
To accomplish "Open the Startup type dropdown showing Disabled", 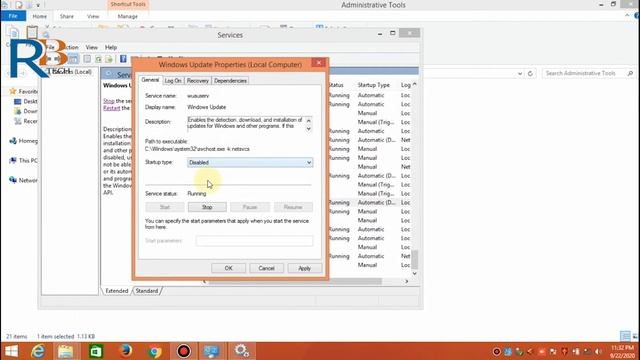I will [250, 162].
